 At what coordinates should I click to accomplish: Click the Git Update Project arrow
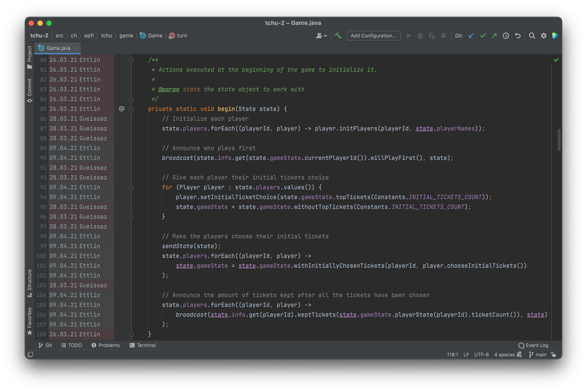(x=471, y=36)
